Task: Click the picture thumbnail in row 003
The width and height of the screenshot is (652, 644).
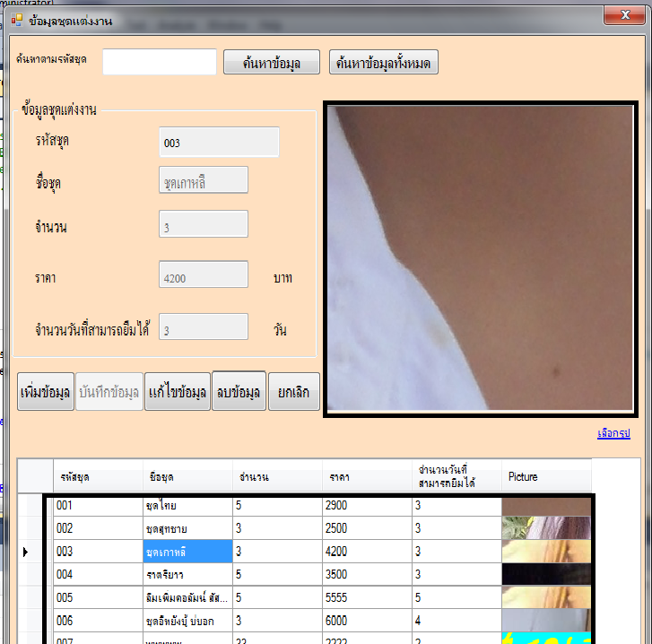Action: pos(546,552)
